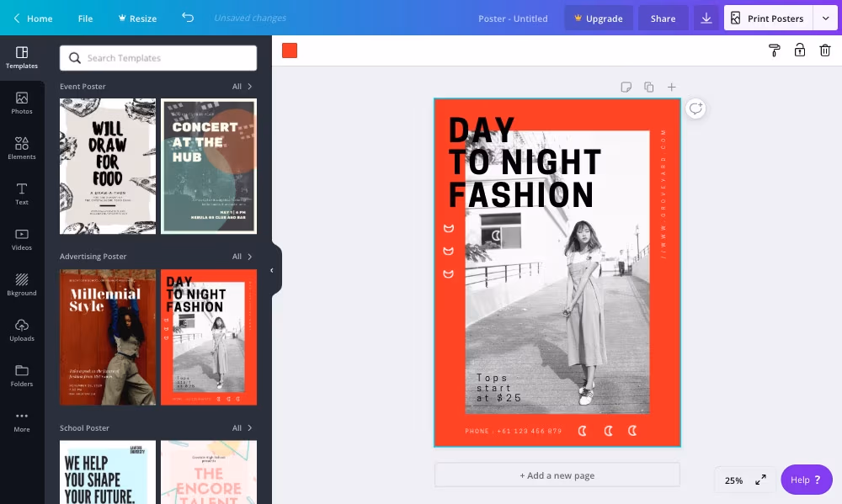Focus the Search Templates field

click(158, 58)
